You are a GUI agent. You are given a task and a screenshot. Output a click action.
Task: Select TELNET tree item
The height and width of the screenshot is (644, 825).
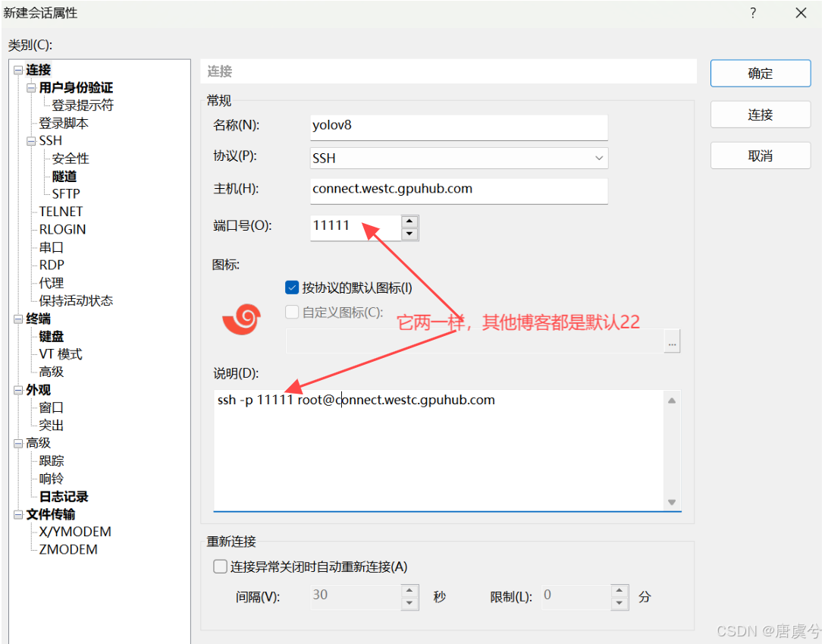click(61, 212)
